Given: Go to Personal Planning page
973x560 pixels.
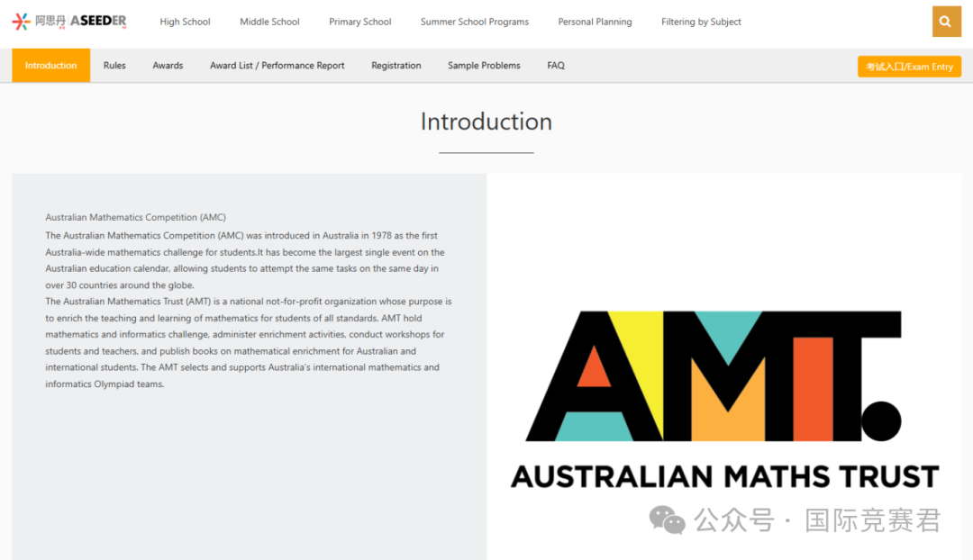Looking at the screenshot, I should 595,22.
